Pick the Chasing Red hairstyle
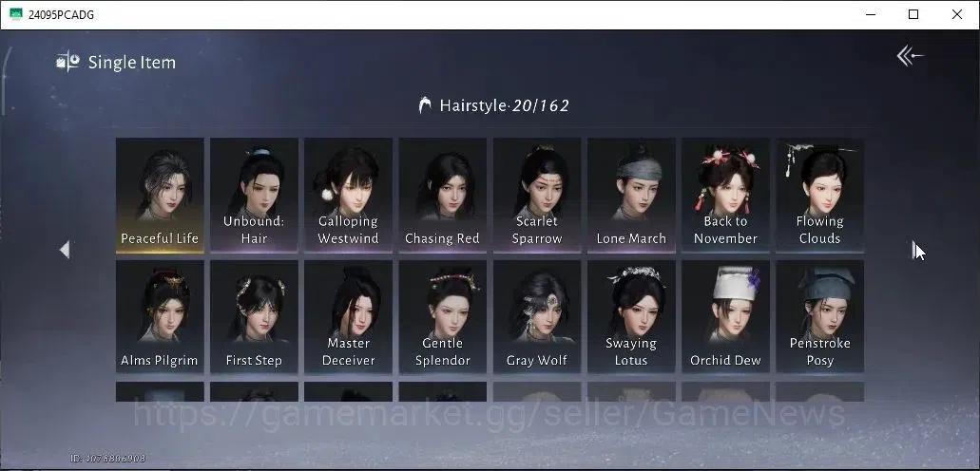Image resolution: width=980 pixels, height=471 pixels. [443, 196]
